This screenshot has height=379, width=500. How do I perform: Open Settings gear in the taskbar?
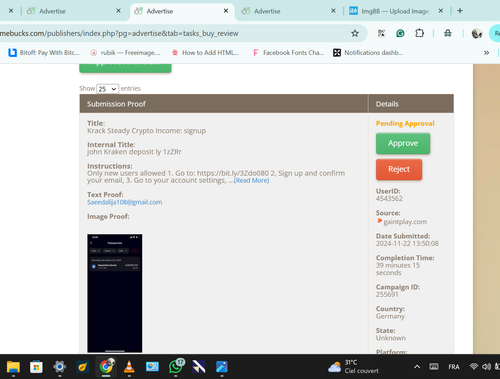[59, 367]
